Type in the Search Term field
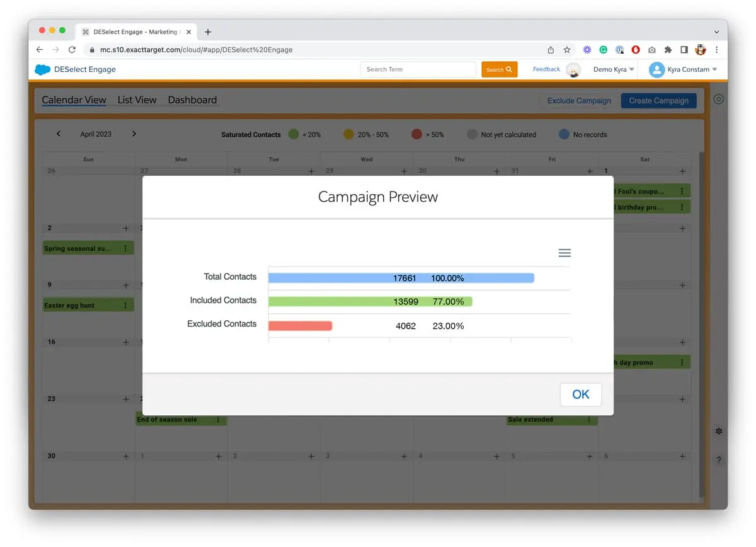 (418, 69)
